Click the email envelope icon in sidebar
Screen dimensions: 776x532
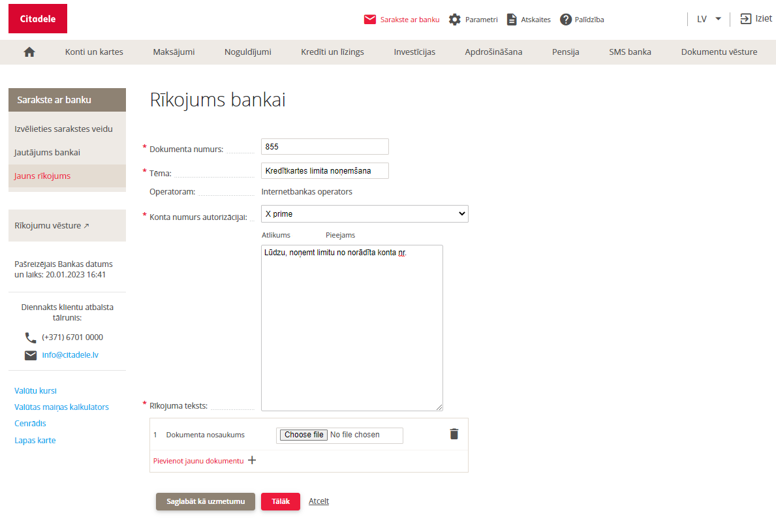(31, 355)
